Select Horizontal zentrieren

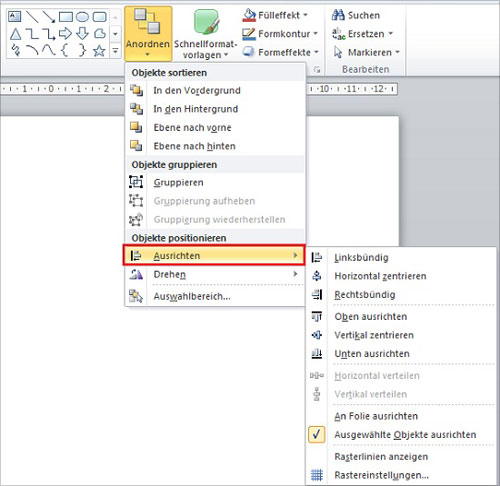tap(401, 276)
